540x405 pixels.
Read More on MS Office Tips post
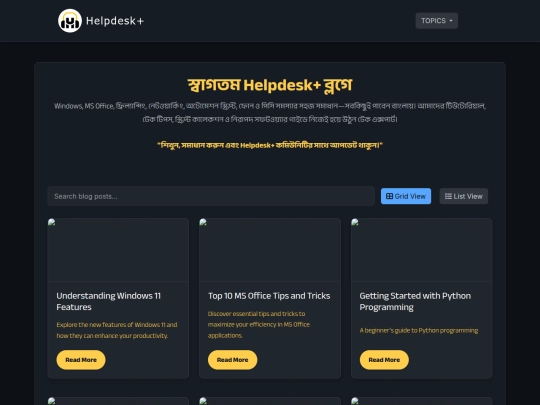pos(232,360)
